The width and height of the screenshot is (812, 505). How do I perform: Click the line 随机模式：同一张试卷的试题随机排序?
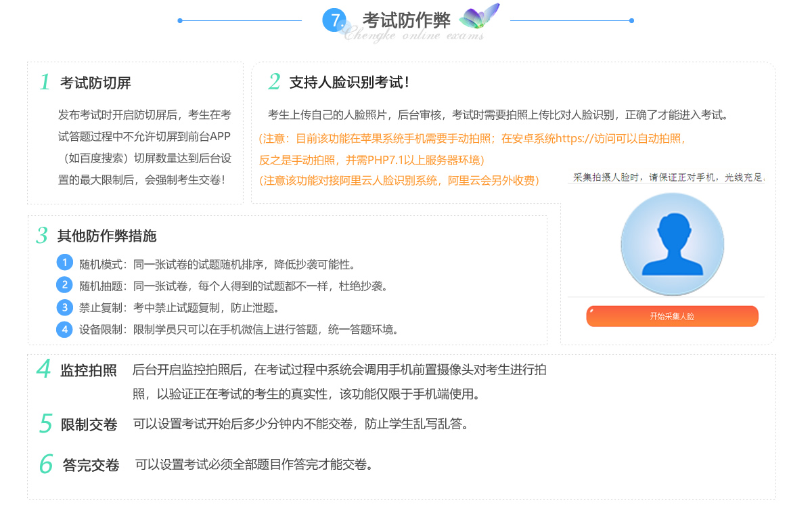[x=217, y=264]
